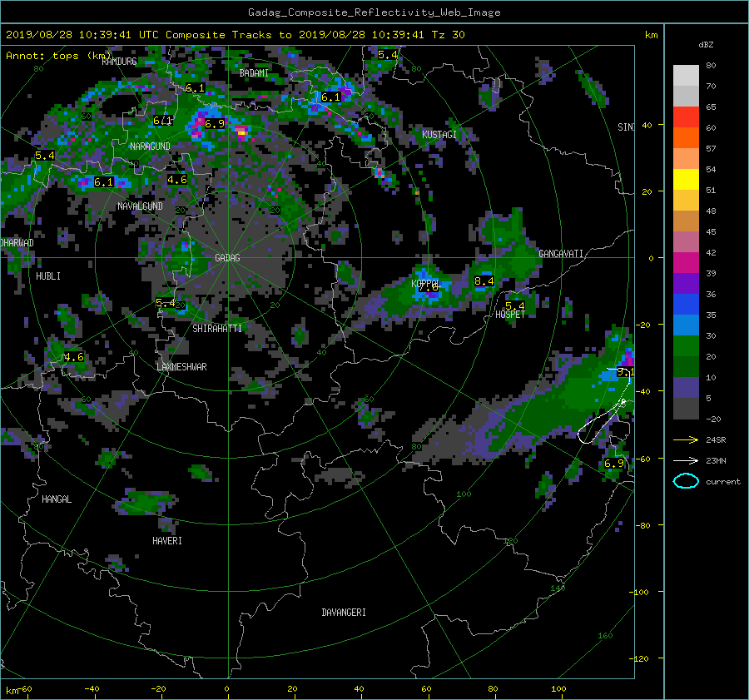Click the '24SR' legend text
This screenshot has height=700, width=749.
(x=716, y=440)
